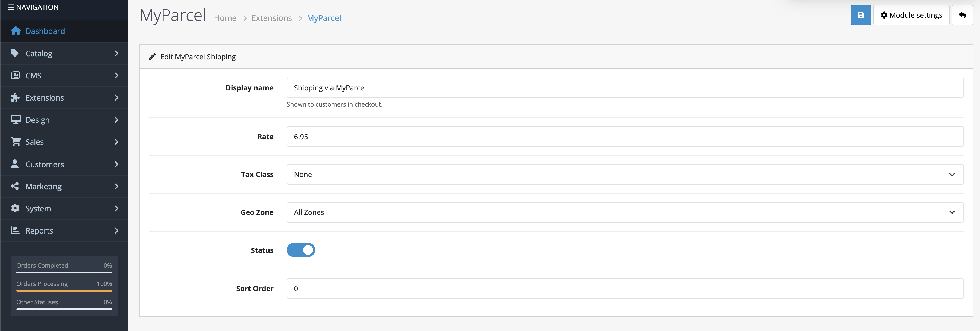
Task: Click the System cog icon
Action: (x=15, y=208)
